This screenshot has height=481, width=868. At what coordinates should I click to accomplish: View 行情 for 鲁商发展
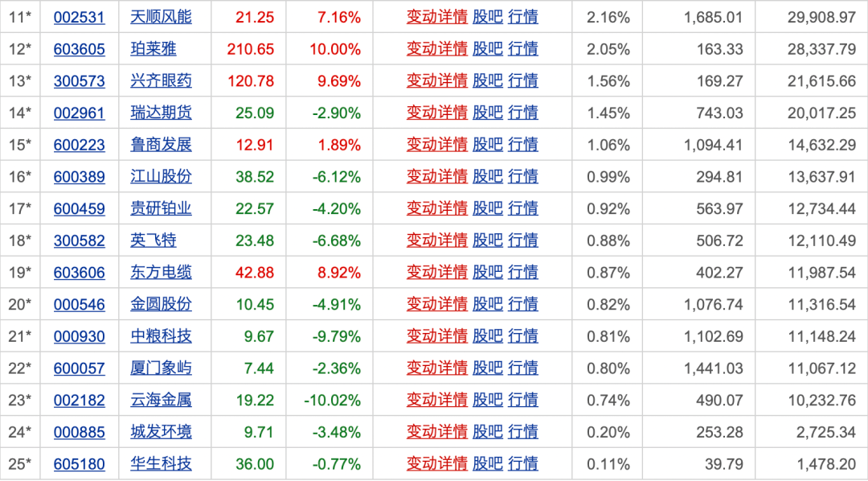(x=523, y=145)
